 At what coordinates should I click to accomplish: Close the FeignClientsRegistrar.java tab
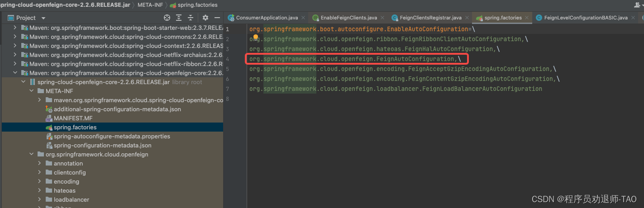[467, 18]
